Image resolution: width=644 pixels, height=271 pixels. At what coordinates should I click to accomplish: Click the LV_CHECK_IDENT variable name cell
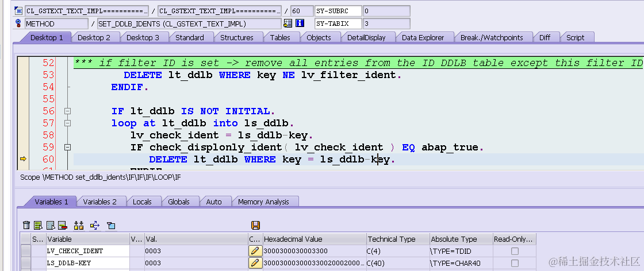point(87,251)
